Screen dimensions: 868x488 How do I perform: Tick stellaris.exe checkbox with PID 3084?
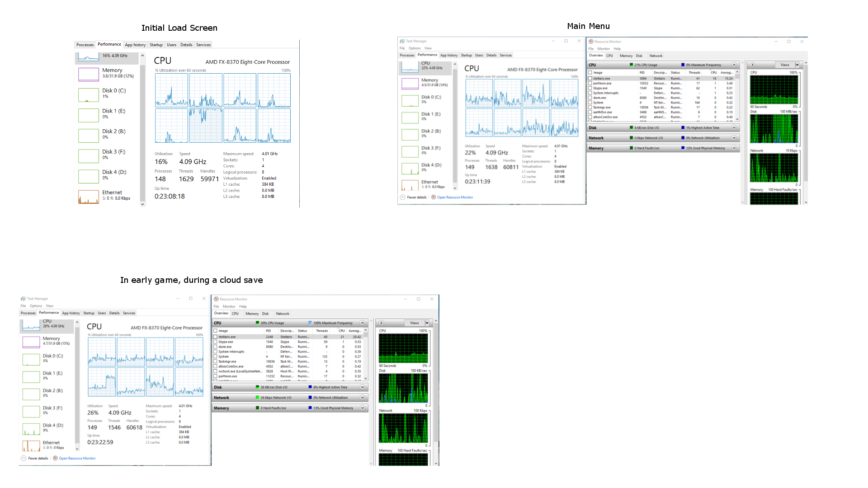point(590,79)
